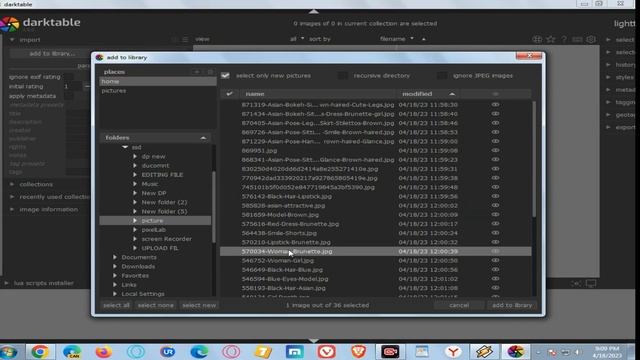Click select new button
This screenshot has width=640, height=360.
(x=199, y=305)
